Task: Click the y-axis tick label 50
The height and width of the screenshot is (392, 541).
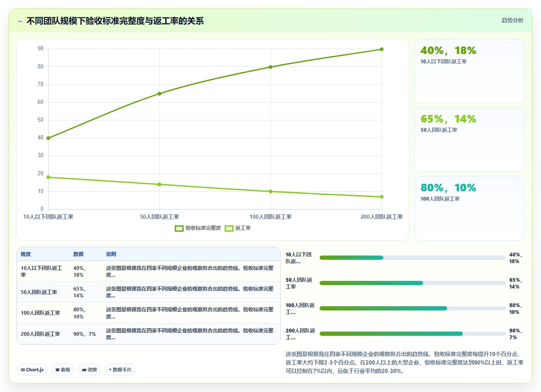Action: (41, 120)
